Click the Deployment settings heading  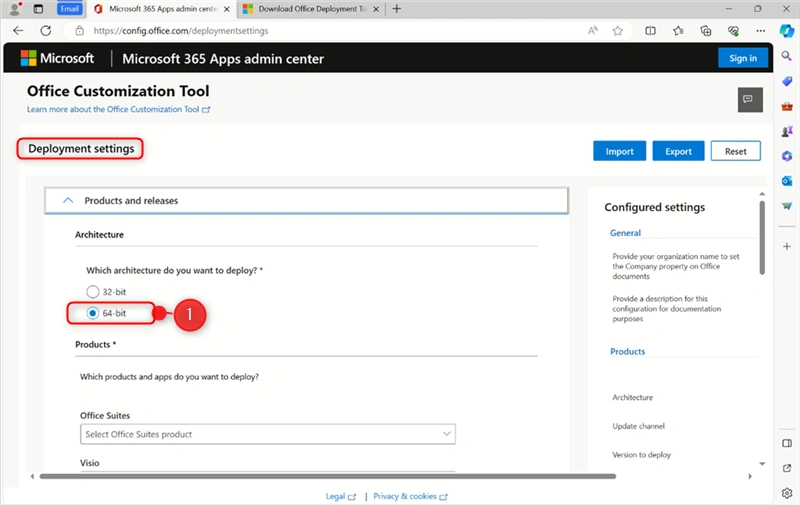click(x=81, y=148)
